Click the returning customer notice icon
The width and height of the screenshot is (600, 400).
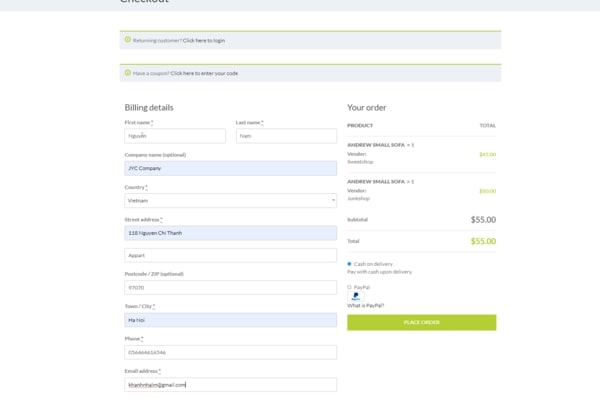tap(128, 40)
